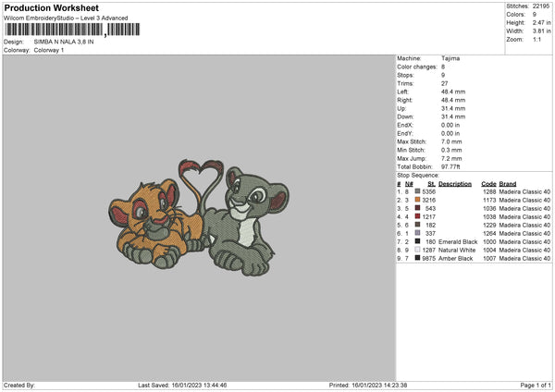
Task: Click the code 1007 in the last row
Action: pos(489,258)
